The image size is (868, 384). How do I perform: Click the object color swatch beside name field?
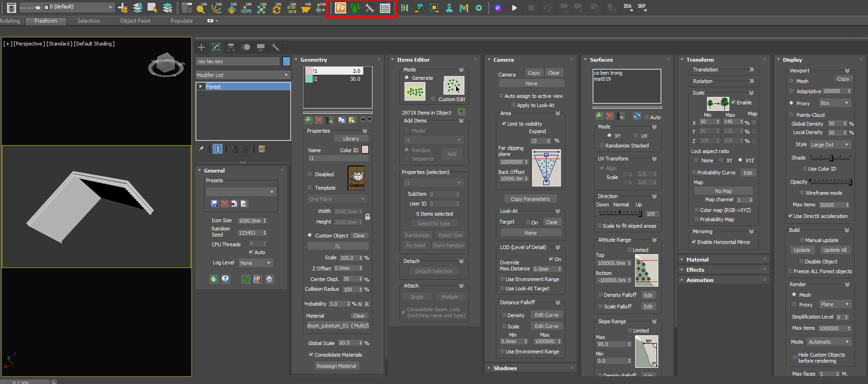point(286,61)
